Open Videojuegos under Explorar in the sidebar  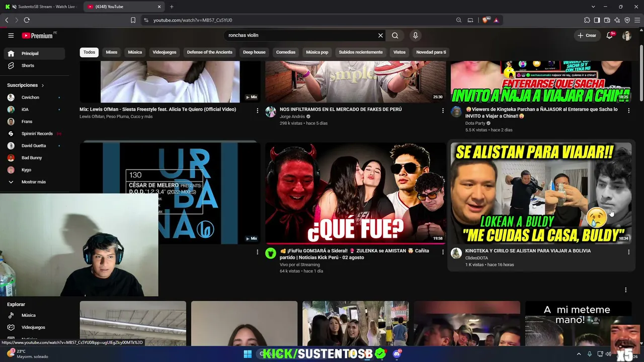(34, 327)
